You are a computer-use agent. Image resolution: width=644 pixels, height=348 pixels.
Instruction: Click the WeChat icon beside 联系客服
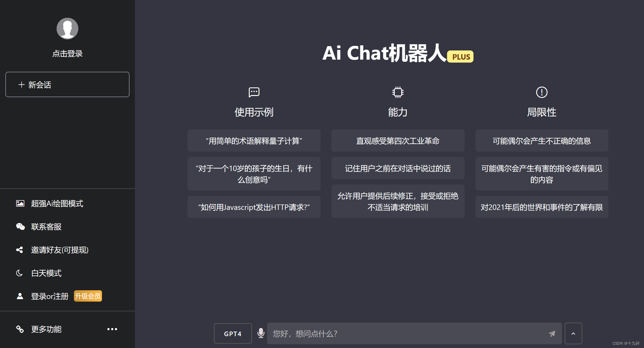click(20, 227)
